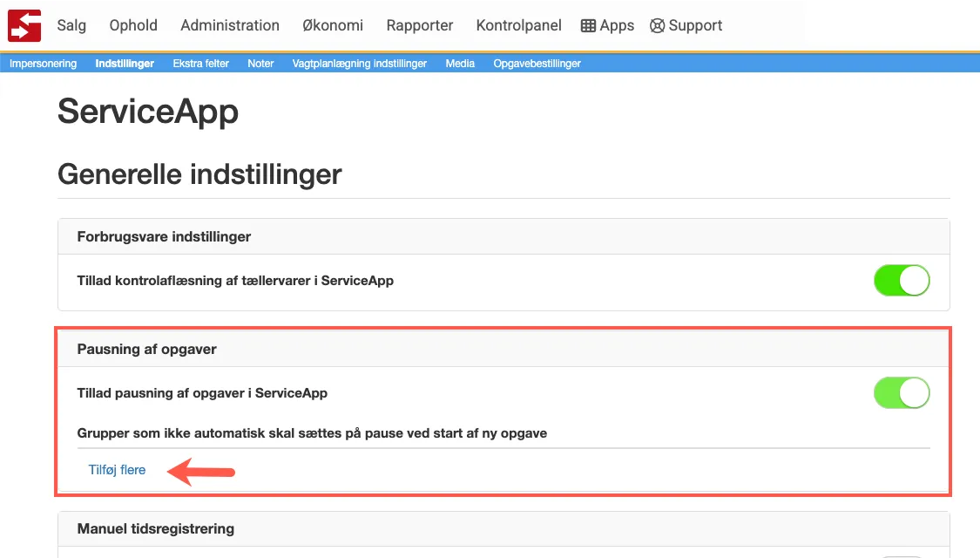Open the Support lifebuoy menu
Screen dimensions: 980x558
[686, 25]
